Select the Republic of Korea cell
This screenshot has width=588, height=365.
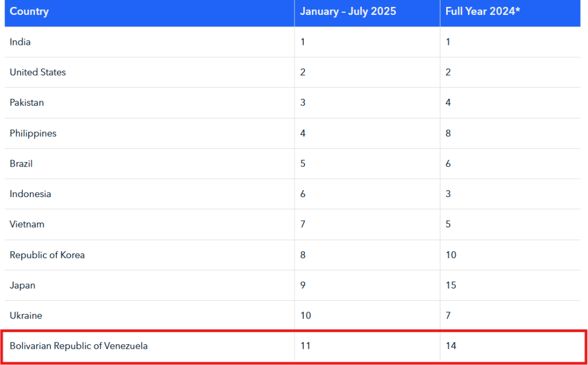tap(47, 255)
